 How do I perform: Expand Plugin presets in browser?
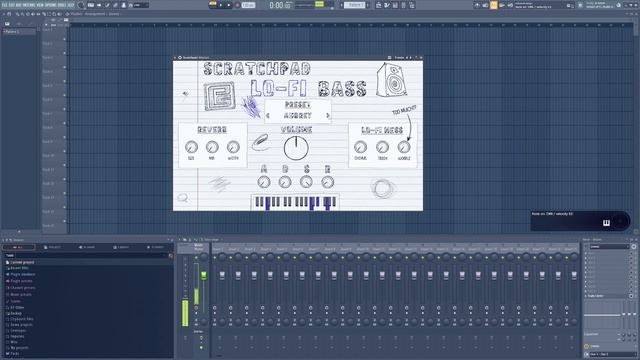(x=19, y=281)
